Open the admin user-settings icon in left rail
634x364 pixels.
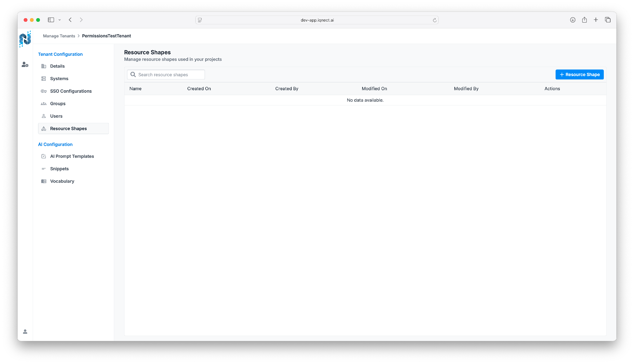[25, 64]
